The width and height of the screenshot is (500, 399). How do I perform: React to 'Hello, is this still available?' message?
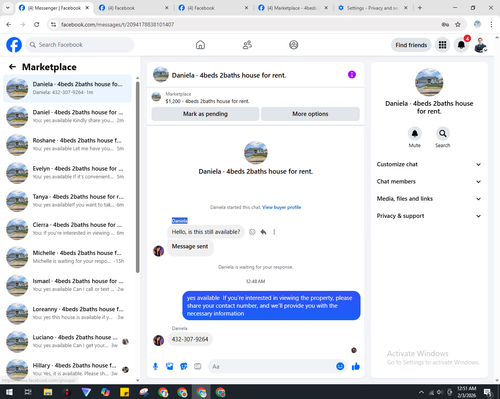pyautogui.click(x=252, y=232)
